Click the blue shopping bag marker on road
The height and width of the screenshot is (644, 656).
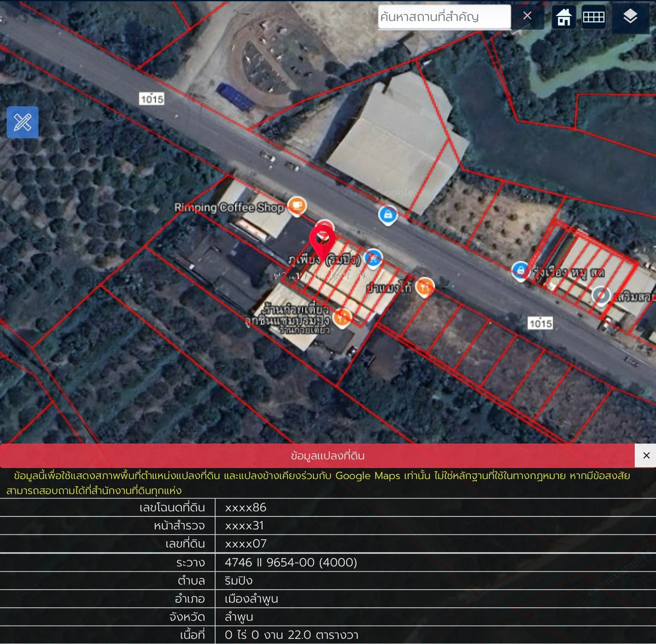tap(388, 214)
